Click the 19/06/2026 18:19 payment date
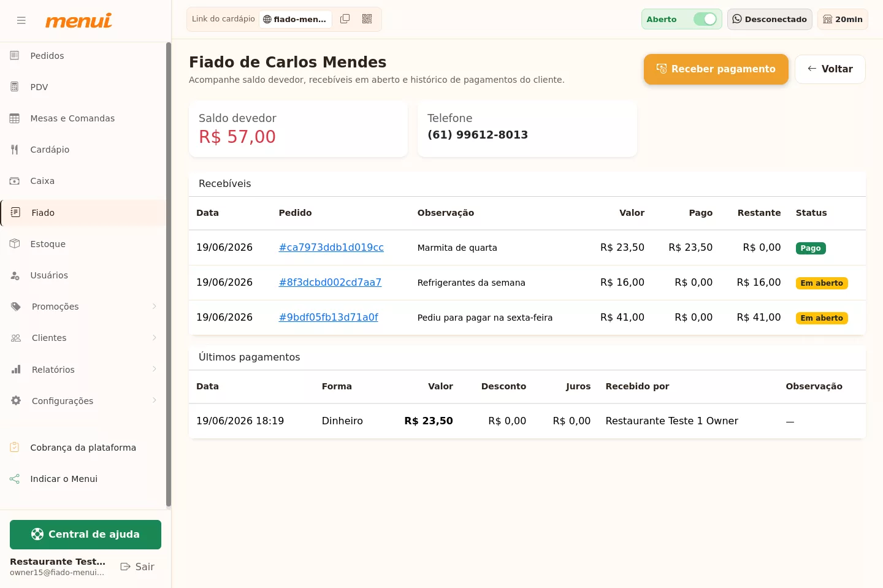This screenshot has height=588, width=883. coord(240,421)
